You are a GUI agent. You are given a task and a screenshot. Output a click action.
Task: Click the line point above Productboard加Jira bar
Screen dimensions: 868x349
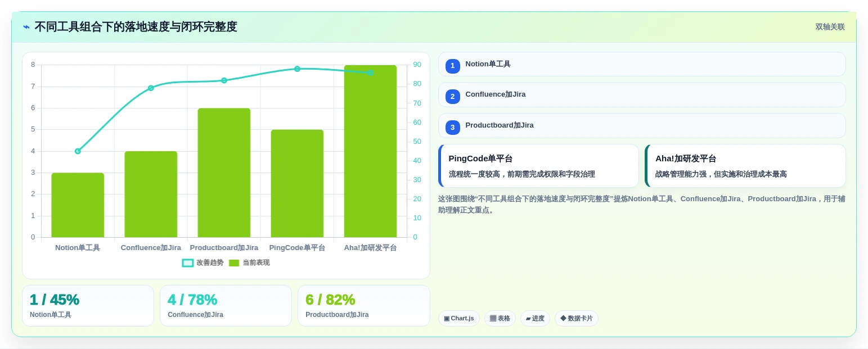click(224, 80)
